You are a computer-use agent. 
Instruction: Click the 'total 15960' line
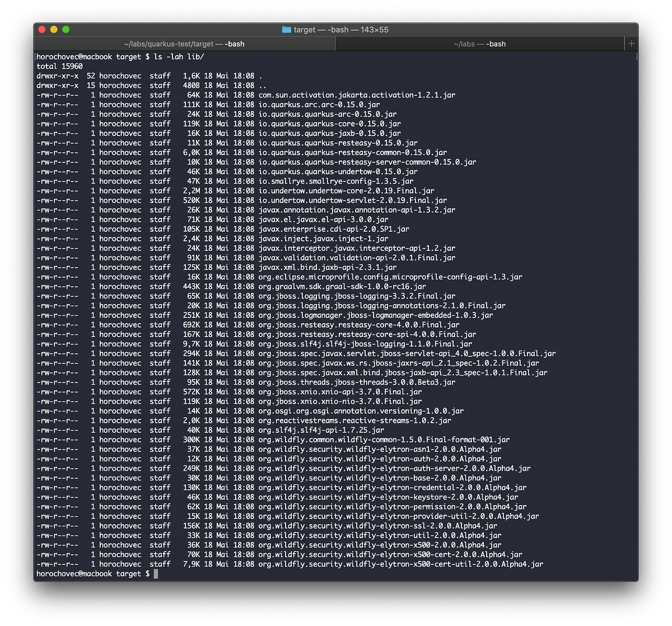pos(59,66)
